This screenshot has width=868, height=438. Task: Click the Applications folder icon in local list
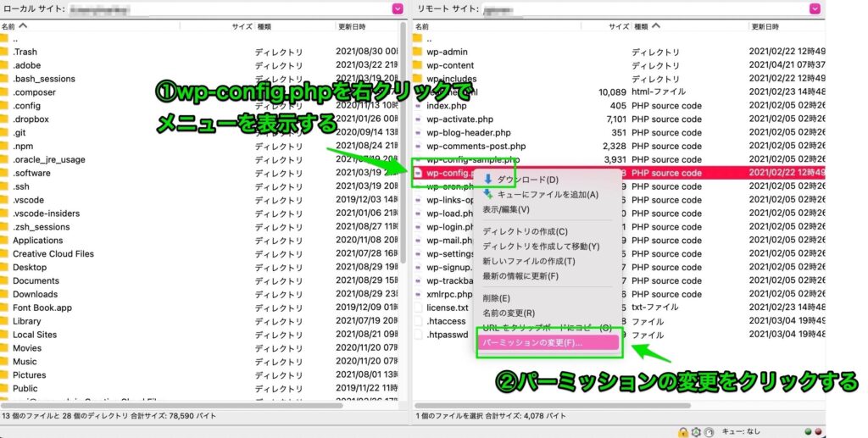pos(4,241)
